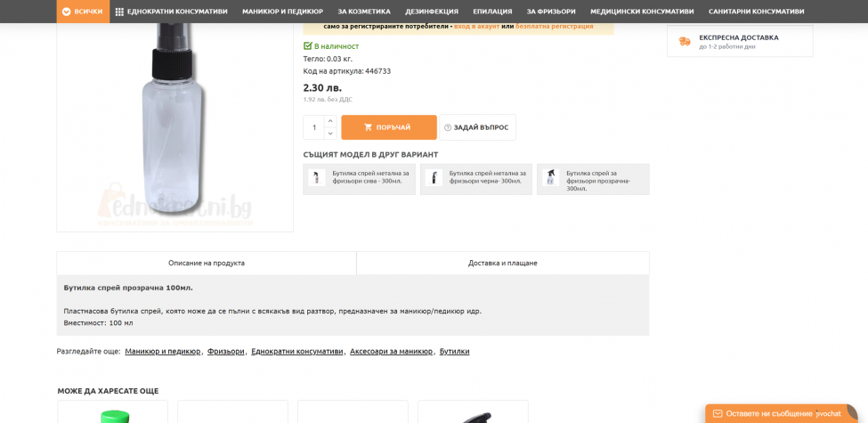Click the green В наличност check icon
Screen dimensions: 868x423
pos(308,46)
